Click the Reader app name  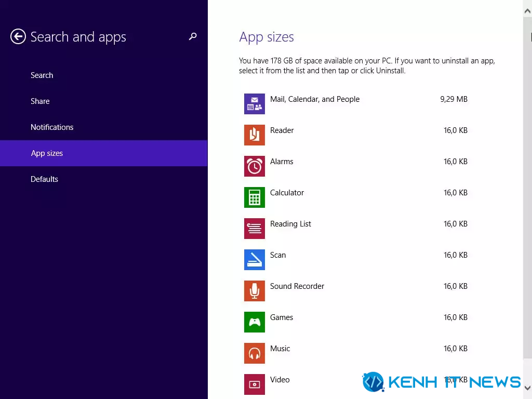282,130
